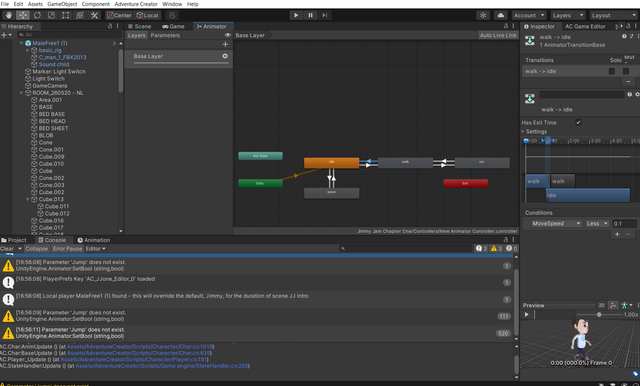The width and height of the screenshot is (640, 386).
Task: Add a new condition with plus button
Action: click(x=617, y=234)
